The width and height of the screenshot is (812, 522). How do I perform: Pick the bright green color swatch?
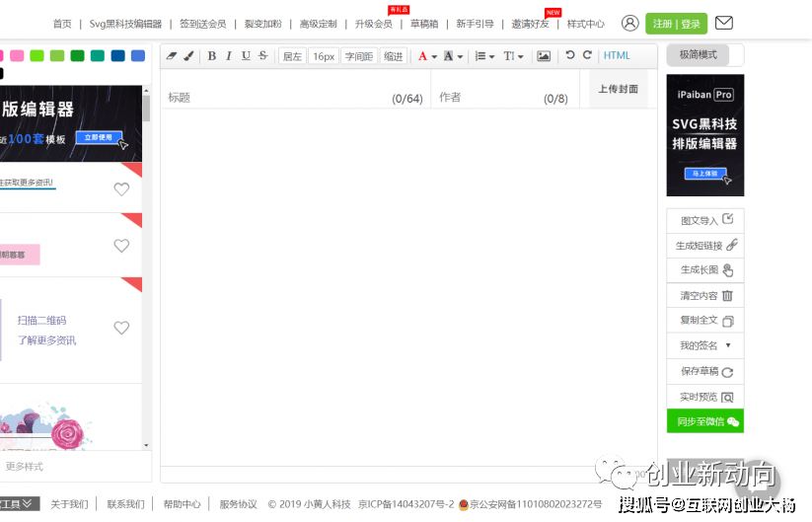coord(37,56)
